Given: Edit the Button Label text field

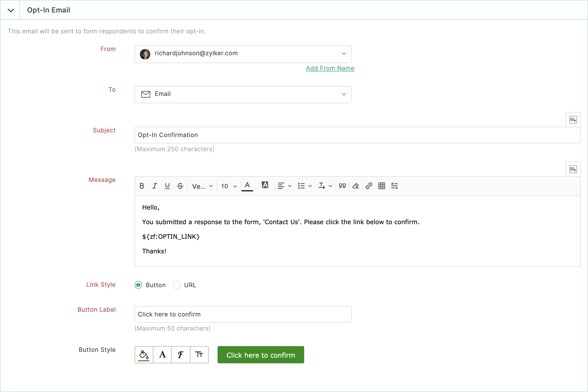Looking at the screenshot, I should click(243, 314).
